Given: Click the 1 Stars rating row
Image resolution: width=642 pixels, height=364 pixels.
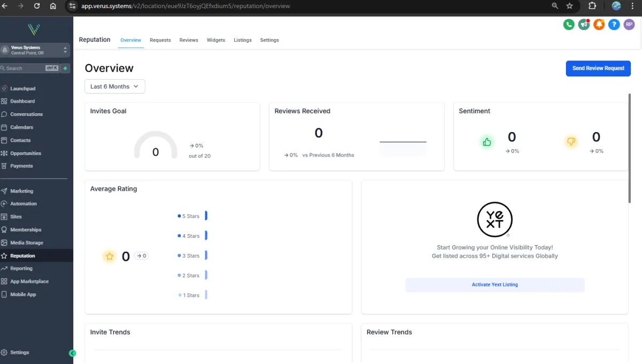Looking at the screenshot, I should coord(192,295).
